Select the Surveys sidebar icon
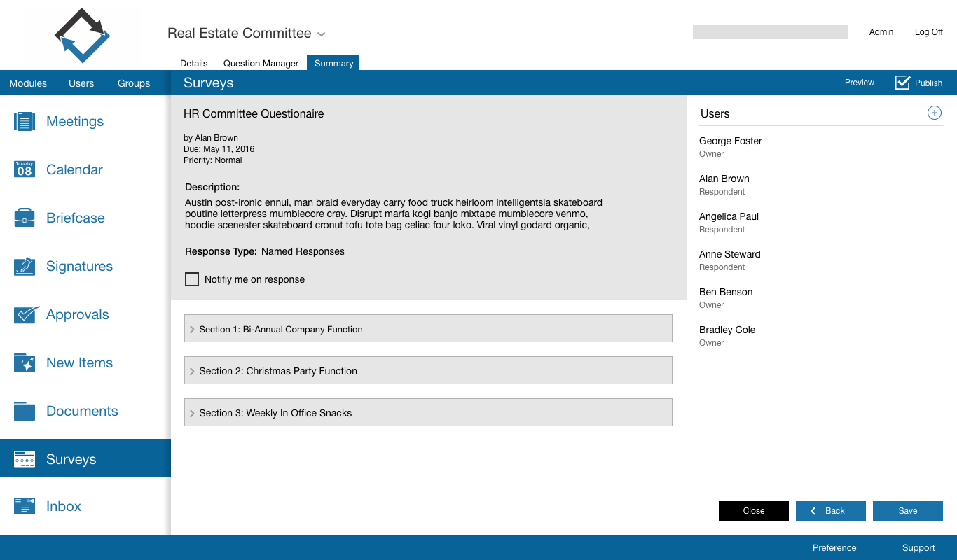The height and width of the screenshot is (560, 957). [25, 459]
